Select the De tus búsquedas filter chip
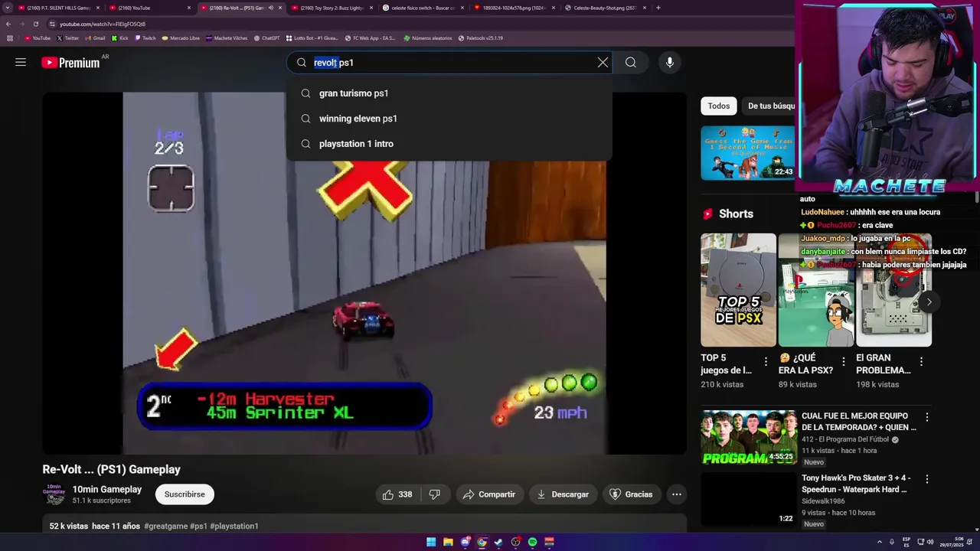Image resolution: width=980 pixels, height=551 pixels. pyautogui.click(x=769, y=106)
